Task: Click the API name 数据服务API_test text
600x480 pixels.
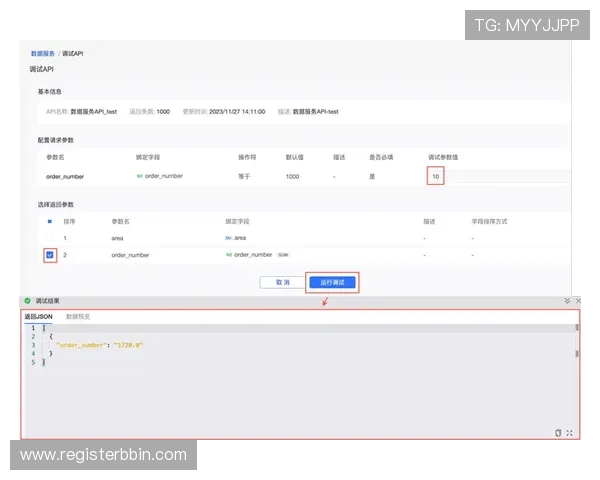Action: point(94,111)
